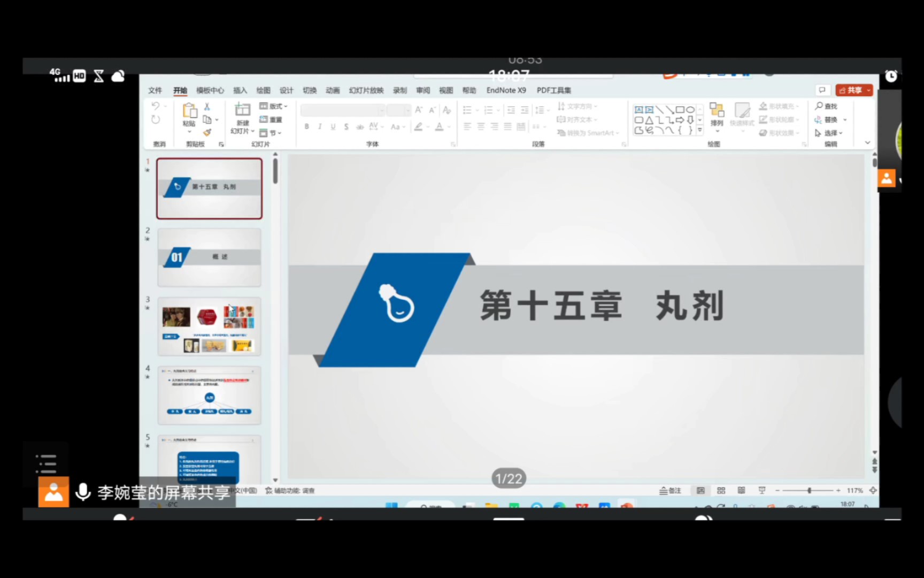Switch to Reading view icon
Image resolution: width=924 pixels, height=578 pixels.
click(x=741, y=490)
